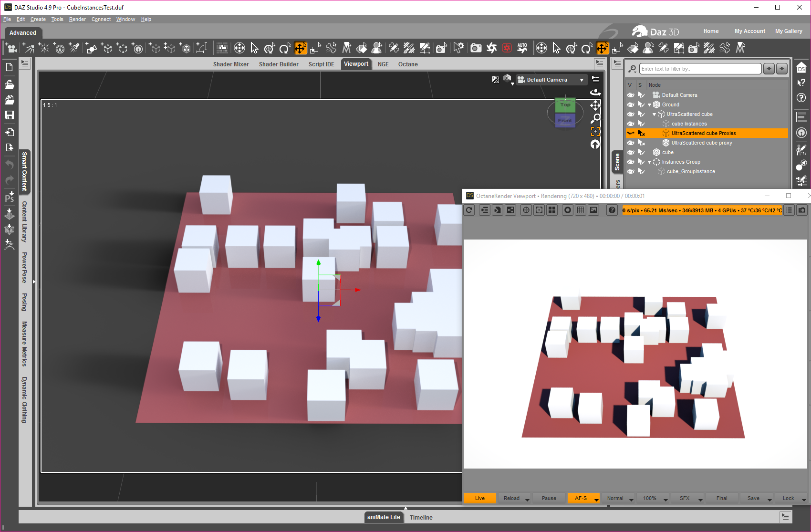Show the UltraScattered cube Proxies node
This screenshot has height=532, width=811.
631,133
